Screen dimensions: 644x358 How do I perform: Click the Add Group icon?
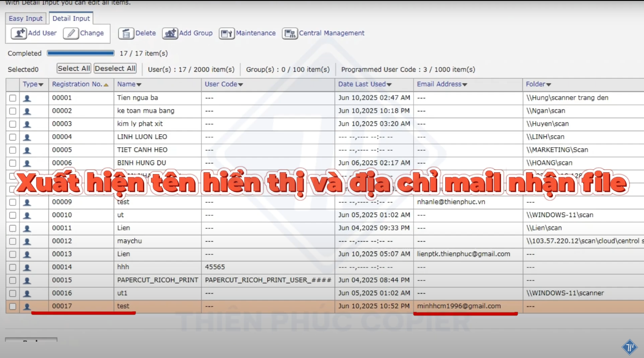coord(170,34)
